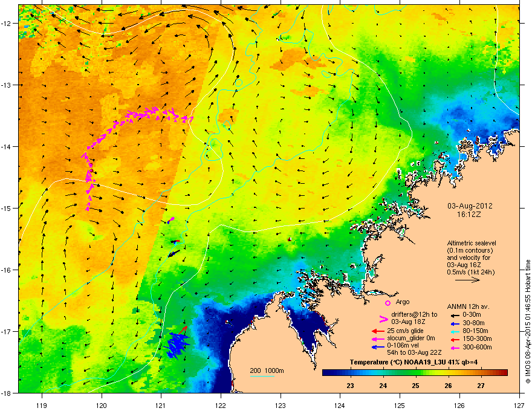This screenshot has height=411, width=532.
Task: Select the red 25 cm/s glide arrow
Action: tap(378, 331)
